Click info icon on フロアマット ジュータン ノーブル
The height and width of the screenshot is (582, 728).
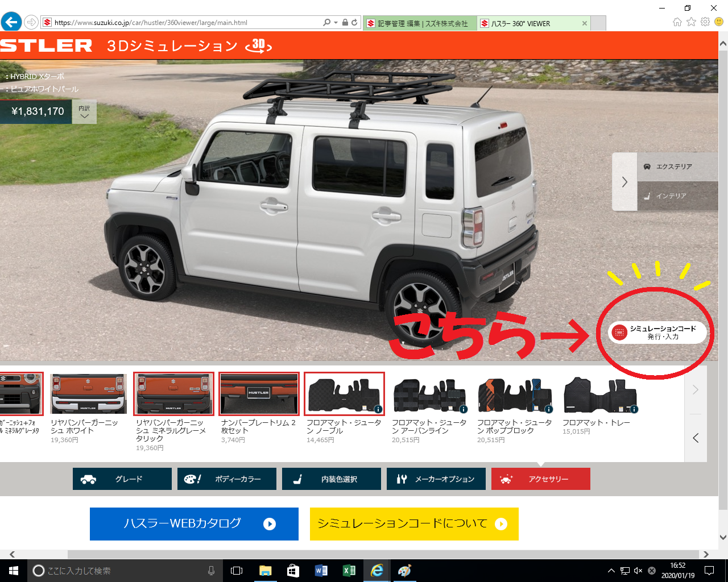click(378, 409)
